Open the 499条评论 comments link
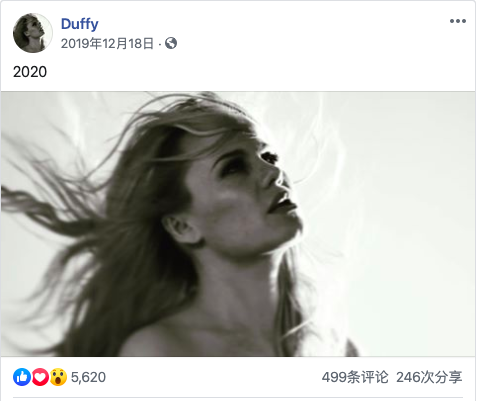The height and width of the screenshot is (401, 478). pyautogui.click(x=355, y=377)
